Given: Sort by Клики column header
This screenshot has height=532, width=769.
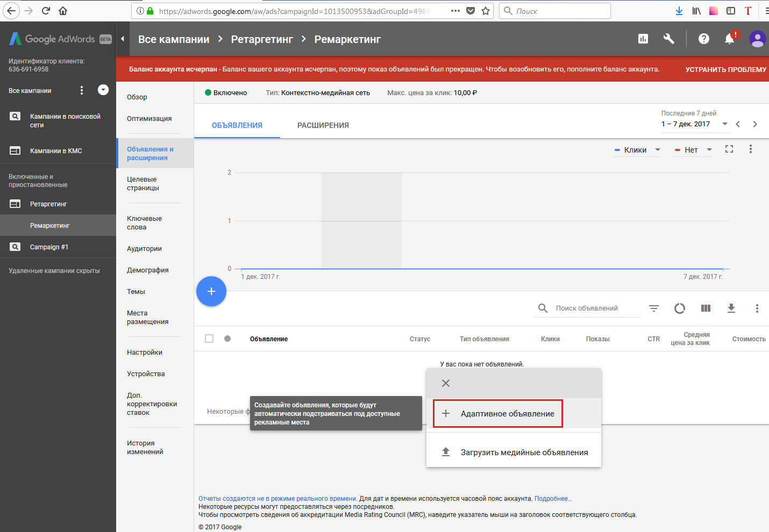Looking at the screenshot, I should [550, 339].
